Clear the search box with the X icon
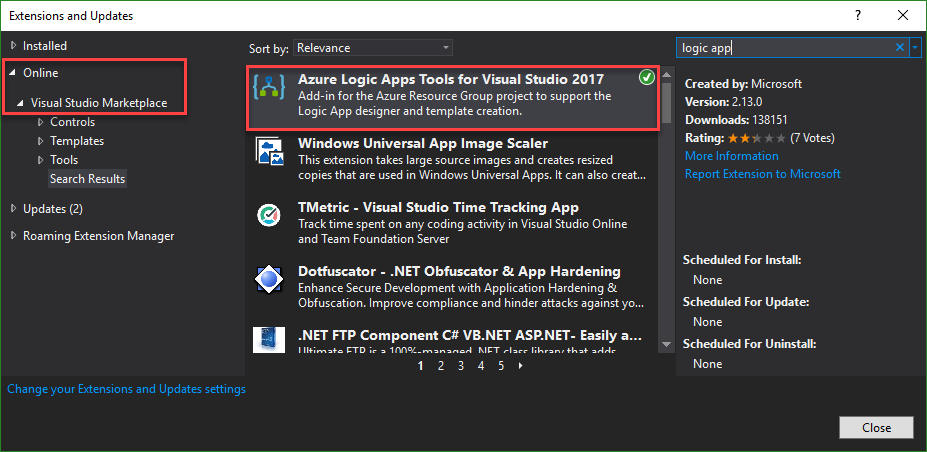 [x=900, y=48]
